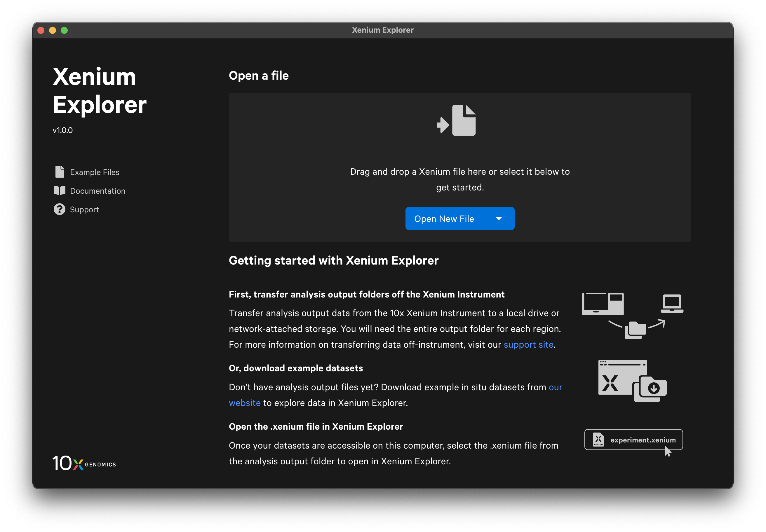Click the Support question mark icon
This screenshot has width=766, height=532.
[59, 209]
